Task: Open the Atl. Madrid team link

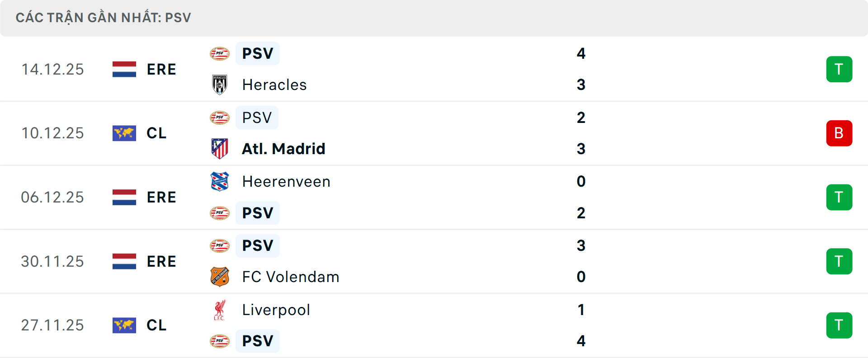Action: [283, 149]
